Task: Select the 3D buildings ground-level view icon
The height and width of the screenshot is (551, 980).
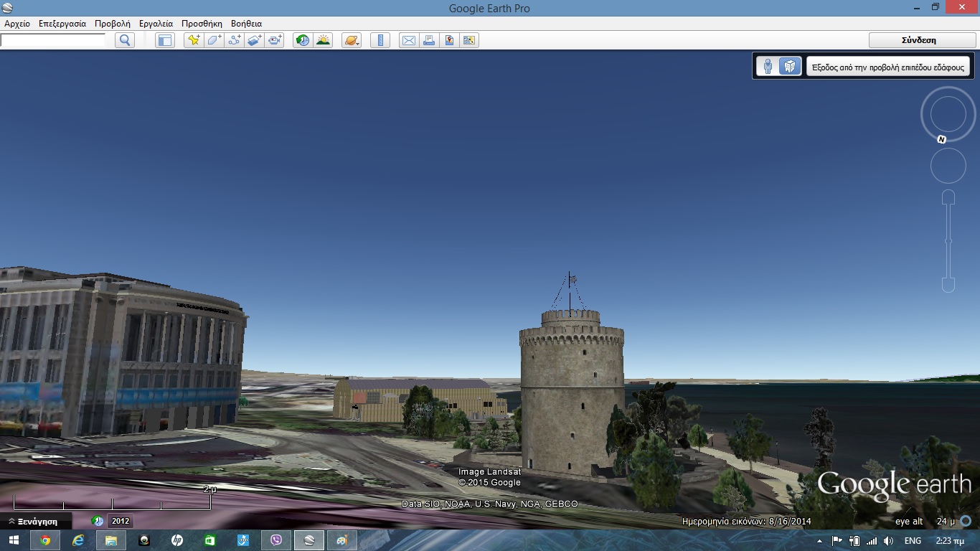Action: (790, 67)
